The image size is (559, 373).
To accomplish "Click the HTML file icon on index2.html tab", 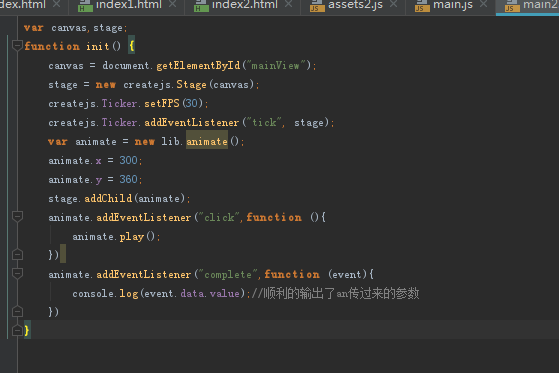I will pos(201,6).
